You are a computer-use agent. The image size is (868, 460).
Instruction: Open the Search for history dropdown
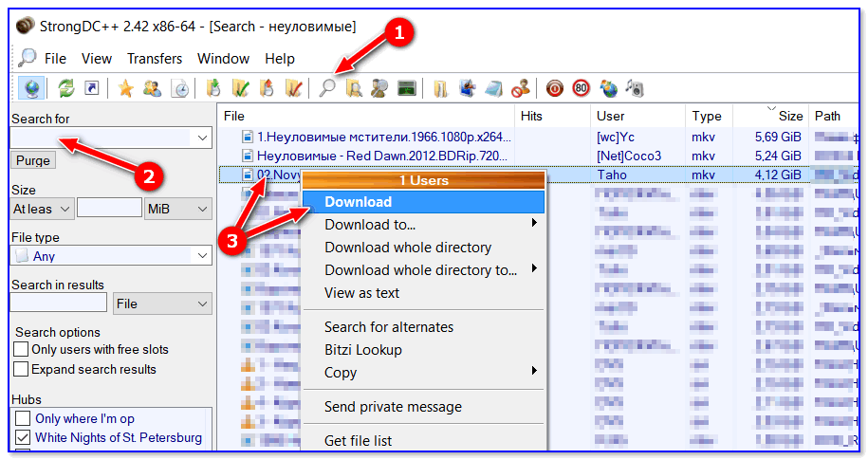pos(202,138)
